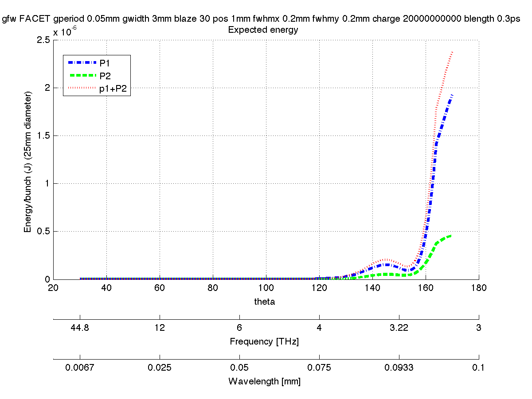Select the blue dash-dot line sample in legend
The width and height of the screenshot is (532, 399).
(82, 63)
